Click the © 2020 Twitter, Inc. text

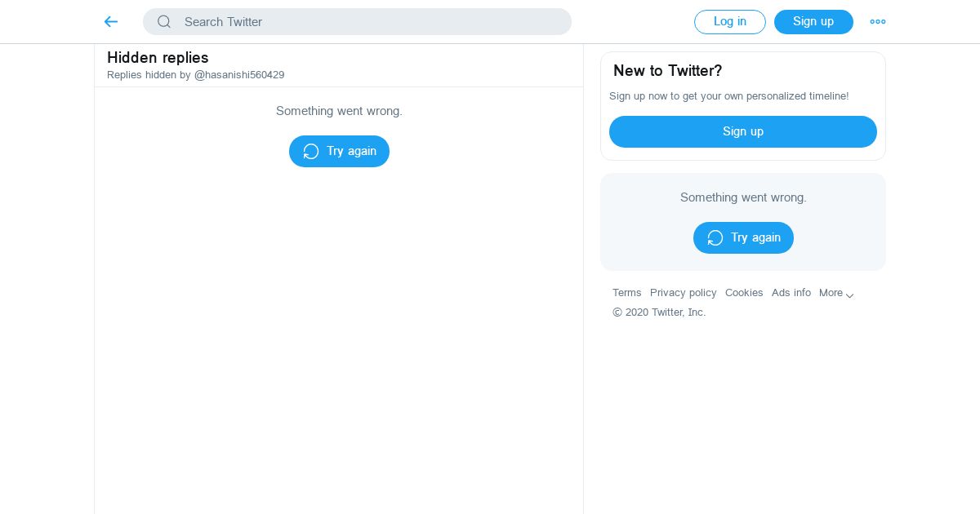pos(659,312)
